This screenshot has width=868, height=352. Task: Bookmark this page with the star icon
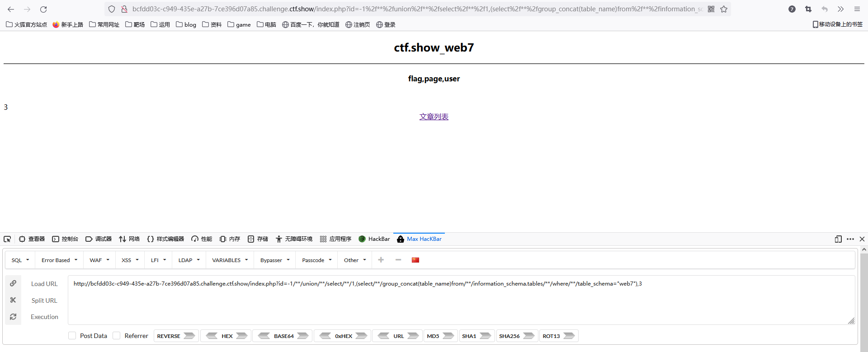pos(724,9)
